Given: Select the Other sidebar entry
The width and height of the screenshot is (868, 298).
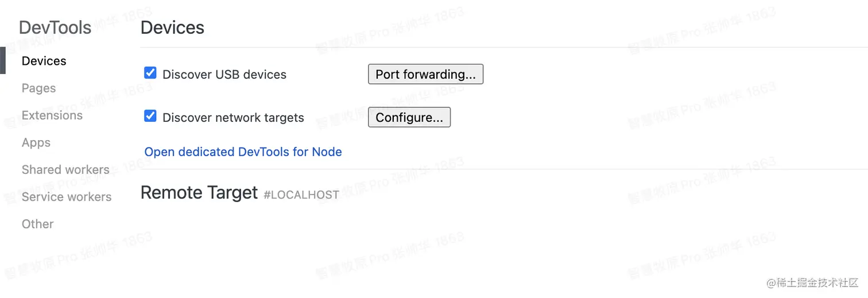Looking at the screenshot, I should tap(38, 224).
